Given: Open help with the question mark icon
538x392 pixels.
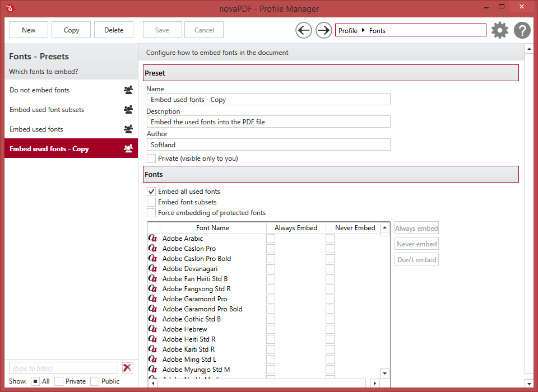Looking at the screenshot, I should 522,30.
